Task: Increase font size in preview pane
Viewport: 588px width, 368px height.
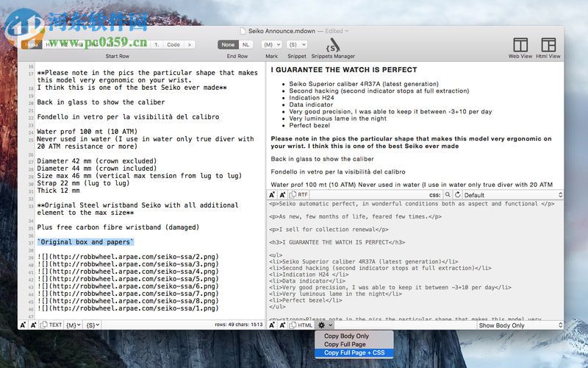Action: (x=282, y=194)
